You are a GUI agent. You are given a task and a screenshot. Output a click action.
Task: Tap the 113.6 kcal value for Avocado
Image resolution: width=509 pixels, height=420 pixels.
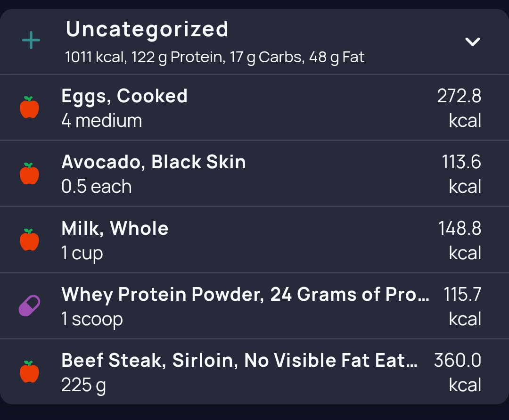[461, 174]
